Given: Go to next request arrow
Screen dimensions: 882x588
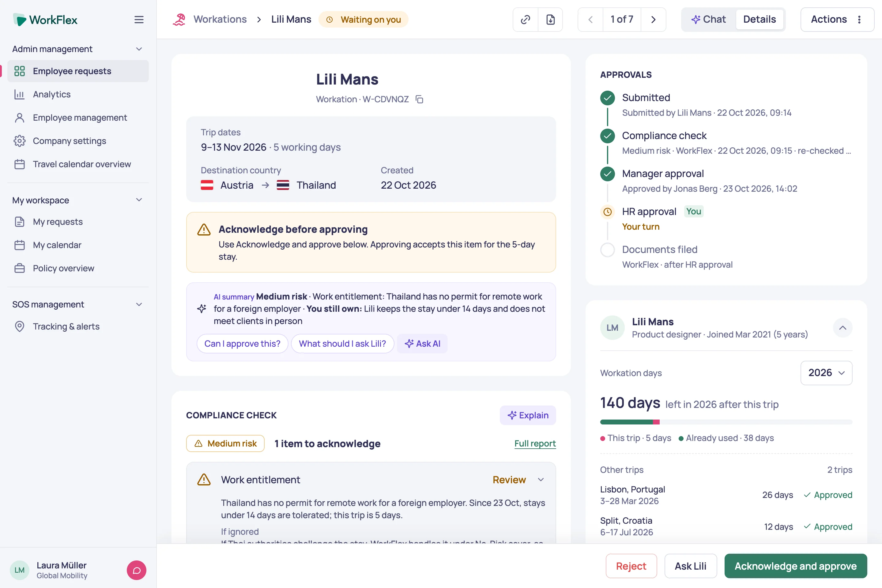Looking at the screenshot, I should pyautogui.click(x=653, y=20).
